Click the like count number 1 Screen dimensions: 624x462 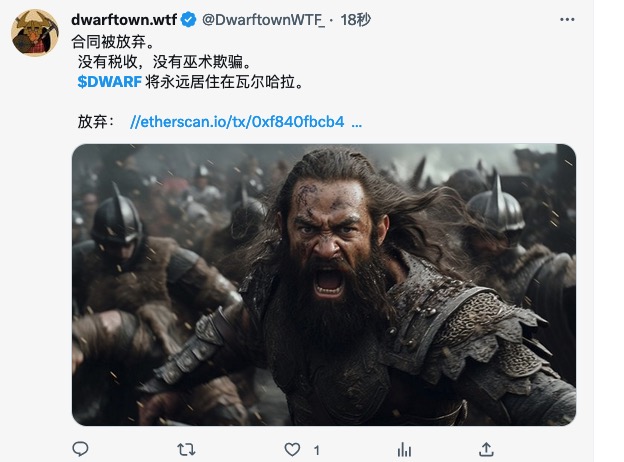[317, 450]
